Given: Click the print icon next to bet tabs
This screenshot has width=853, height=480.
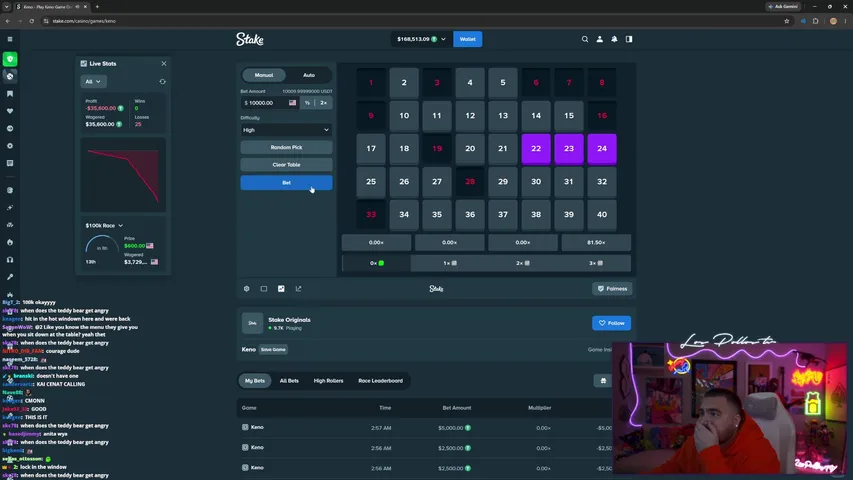Looking at the screenshot, I should (x=603, y=381).
